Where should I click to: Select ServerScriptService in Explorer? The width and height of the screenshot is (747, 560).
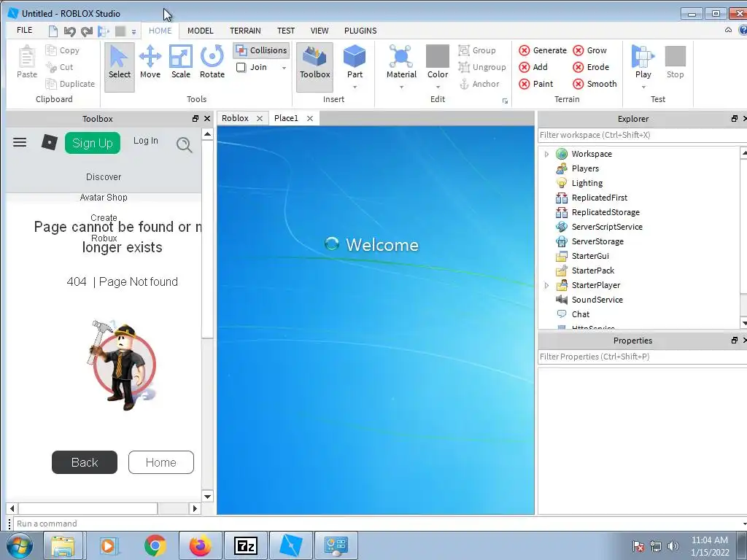pyautogui.click(x=606, y=227)
